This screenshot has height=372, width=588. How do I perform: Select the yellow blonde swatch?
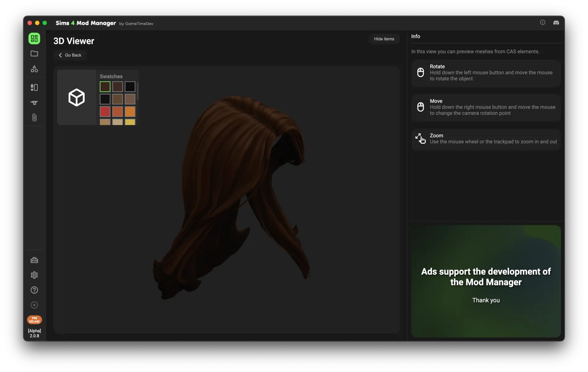tap(130, 122)
